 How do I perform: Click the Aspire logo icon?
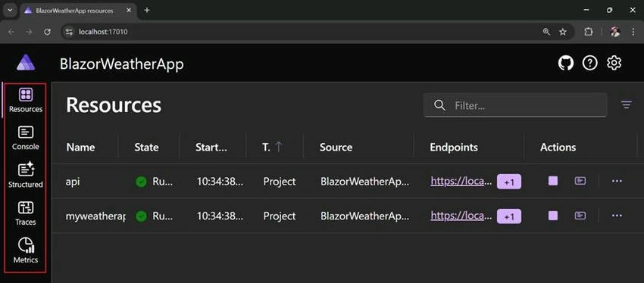point(26,62)
